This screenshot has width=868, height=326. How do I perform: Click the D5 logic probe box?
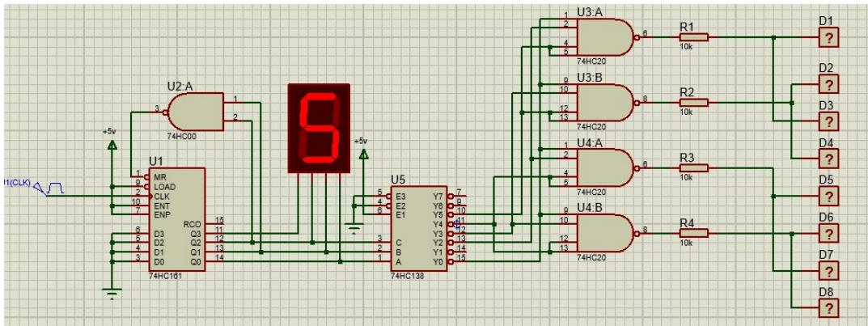(827, 197)
